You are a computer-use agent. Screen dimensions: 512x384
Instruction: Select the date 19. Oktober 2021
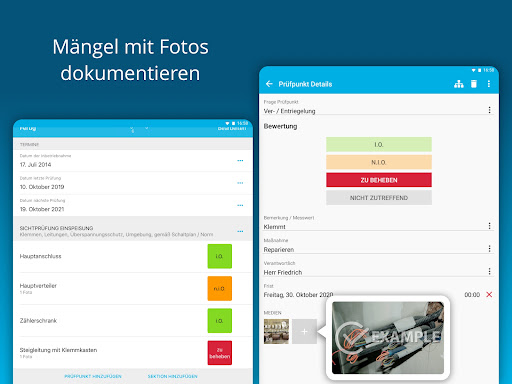pos(42,209)
